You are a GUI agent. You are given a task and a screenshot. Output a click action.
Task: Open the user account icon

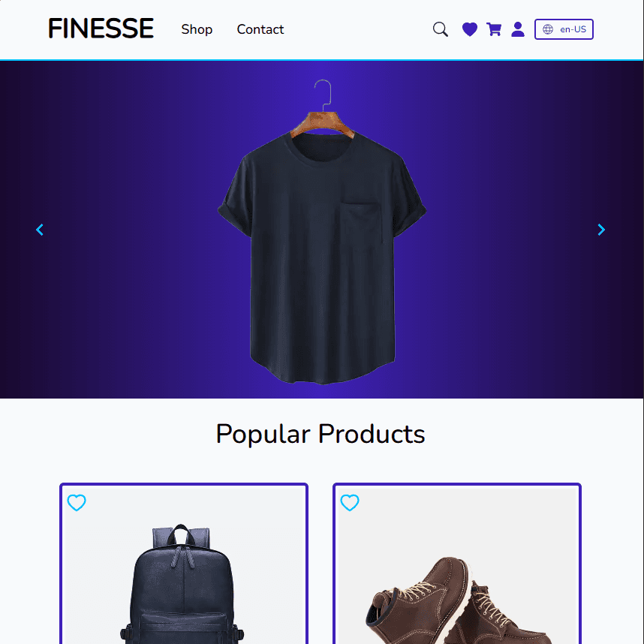coord(517,29)
